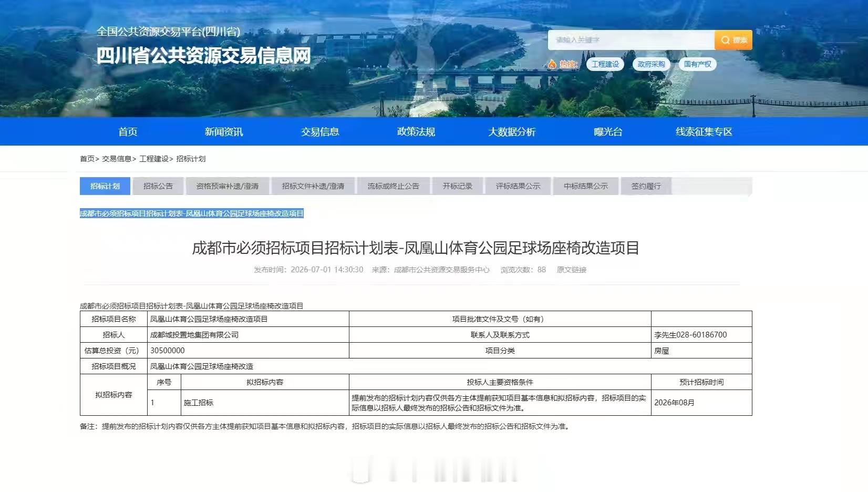Open the 大数据分析 navigation menu item
Screen dimensions: 868x492
click(x=512, y=131)
